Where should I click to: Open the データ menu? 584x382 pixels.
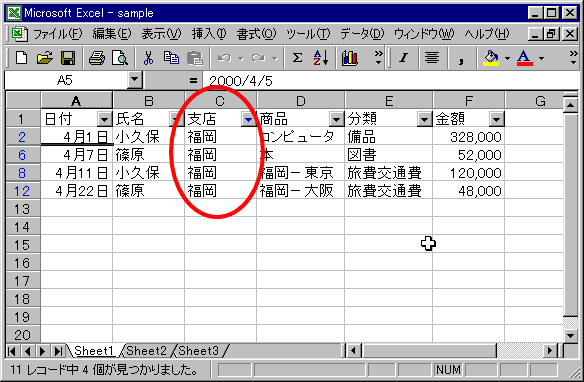click(362, 34)
